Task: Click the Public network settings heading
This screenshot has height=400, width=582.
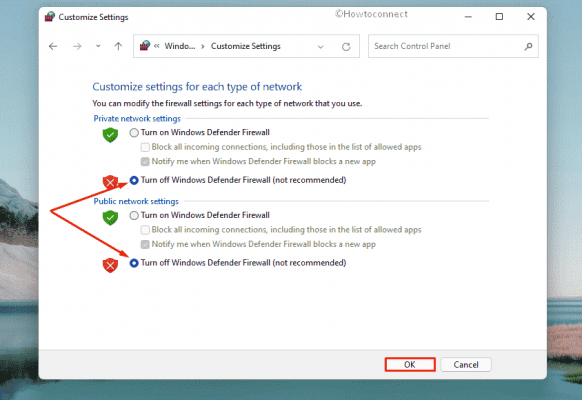Action: click(x=136, y=201)
